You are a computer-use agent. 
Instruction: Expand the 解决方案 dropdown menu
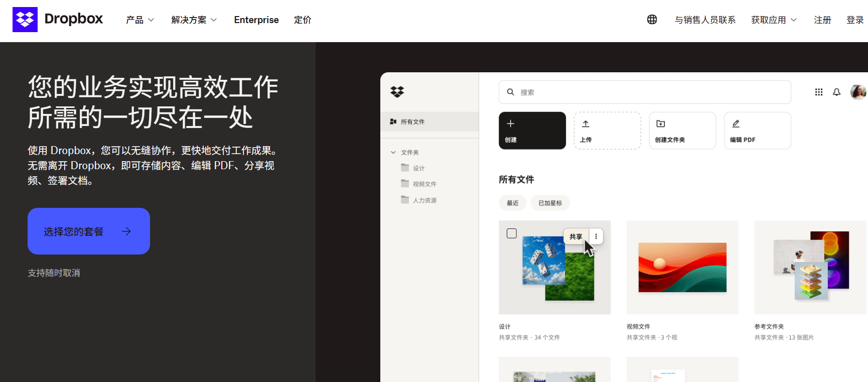tap(194, 20)
